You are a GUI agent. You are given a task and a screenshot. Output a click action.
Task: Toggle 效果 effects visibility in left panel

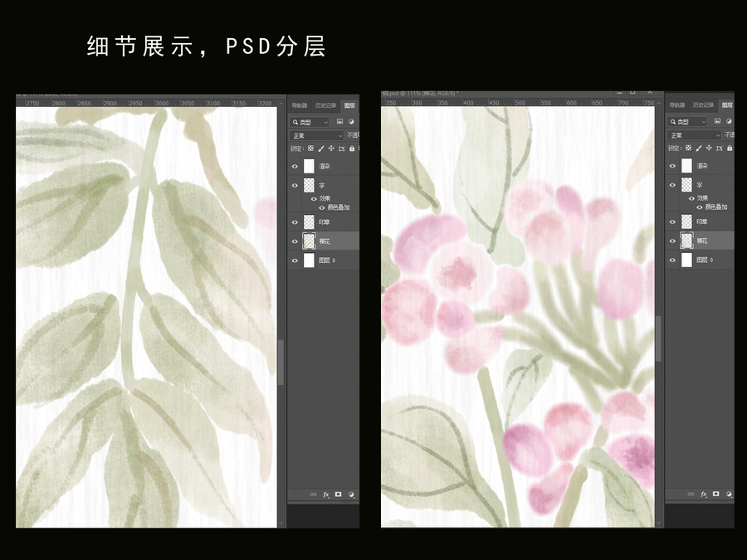tap(314, 198)
